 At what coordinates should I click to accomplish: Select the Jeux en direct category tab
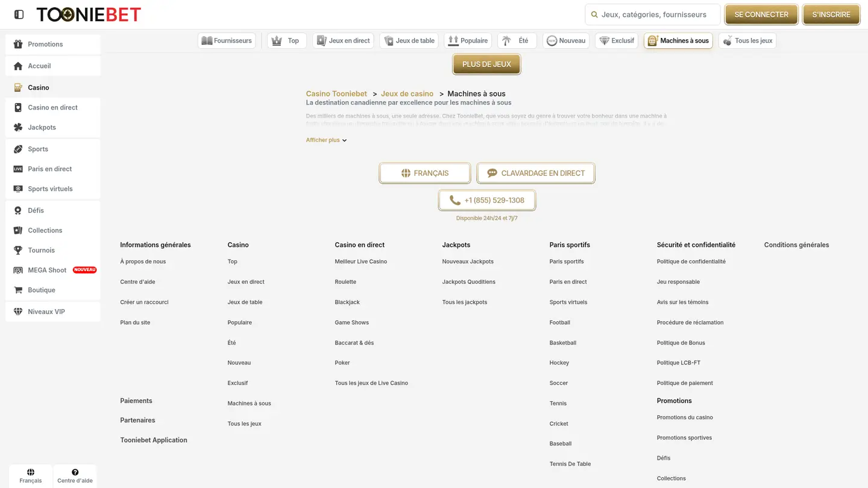click(x=343, y=40)
